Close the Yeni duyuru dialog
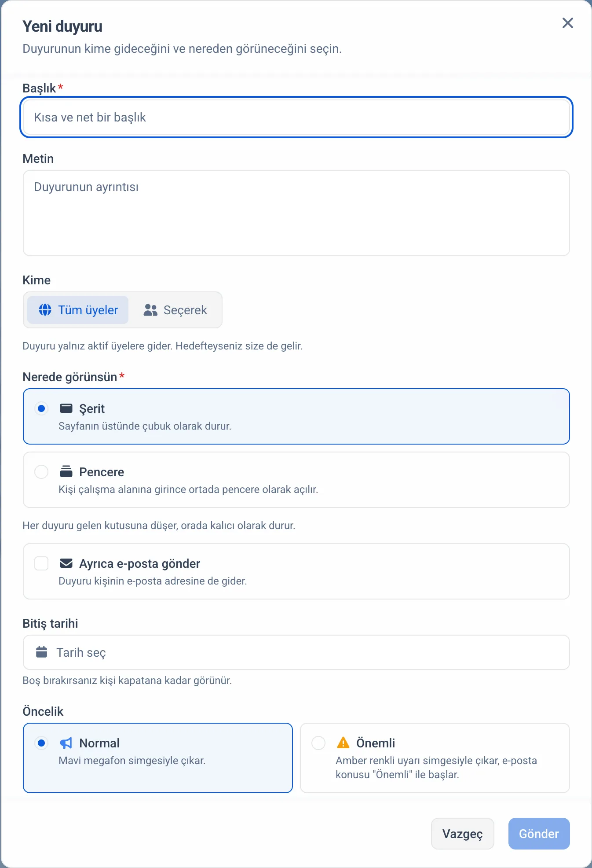This screenshot has width=592, height=868. pyautogui.click(x=568, y=23)
